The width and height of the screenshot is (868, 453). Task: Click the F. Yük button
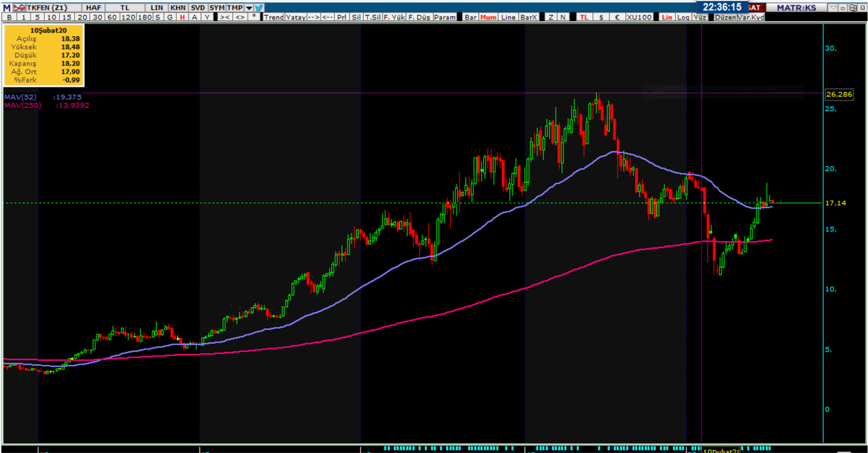pos(393,17)
